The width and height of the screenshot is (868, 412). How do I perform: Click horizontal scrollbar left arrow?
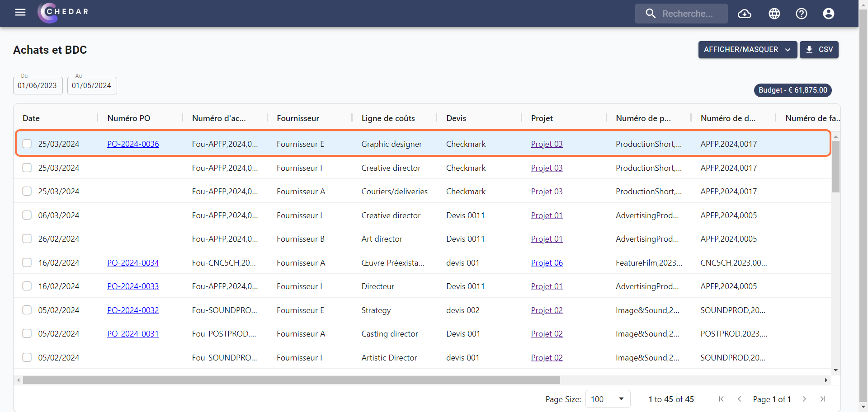[18, 380]
